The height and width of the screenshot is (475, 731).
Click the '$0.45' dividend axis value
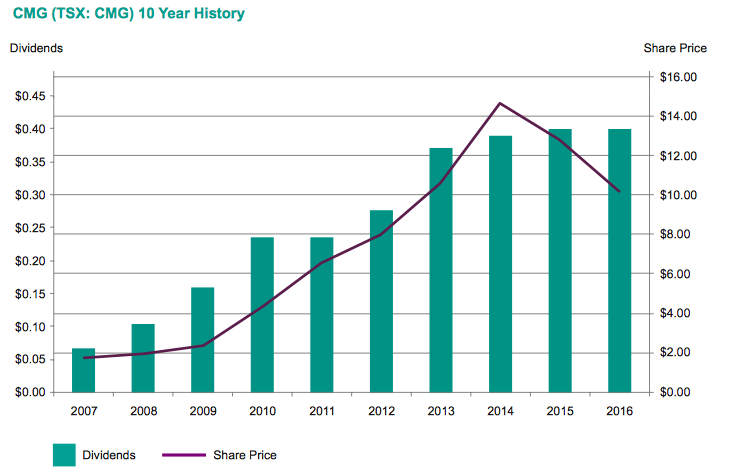[x=30, y=96]
